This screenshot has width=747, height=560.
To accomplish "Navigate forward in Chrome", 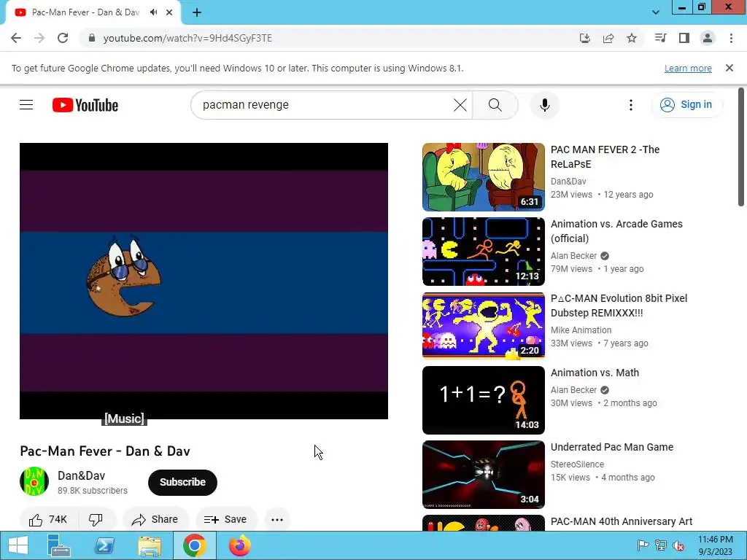I will click(x=39, y=38).
